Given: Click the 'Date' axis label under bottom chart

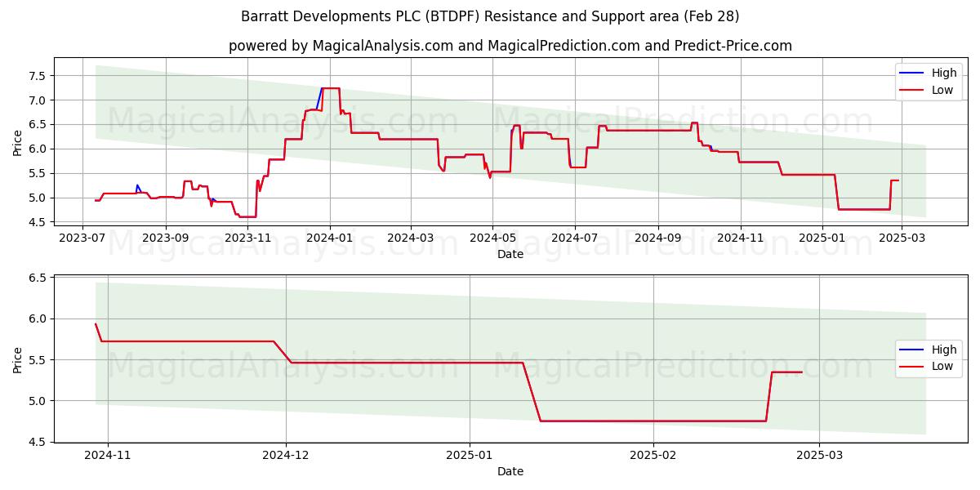Looking at the screenshot, I should click(510, 471).
